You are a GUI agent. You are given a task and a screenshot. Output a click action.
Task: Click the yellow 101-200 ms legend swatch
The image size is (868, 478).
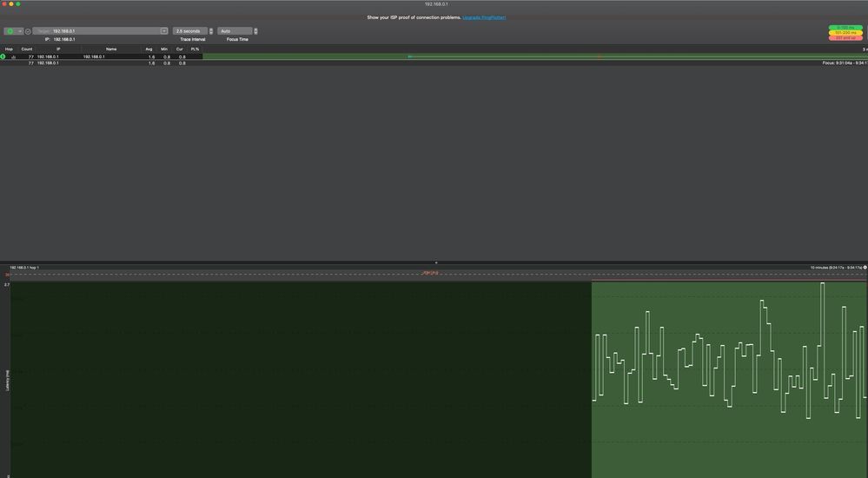click(845, 33)
